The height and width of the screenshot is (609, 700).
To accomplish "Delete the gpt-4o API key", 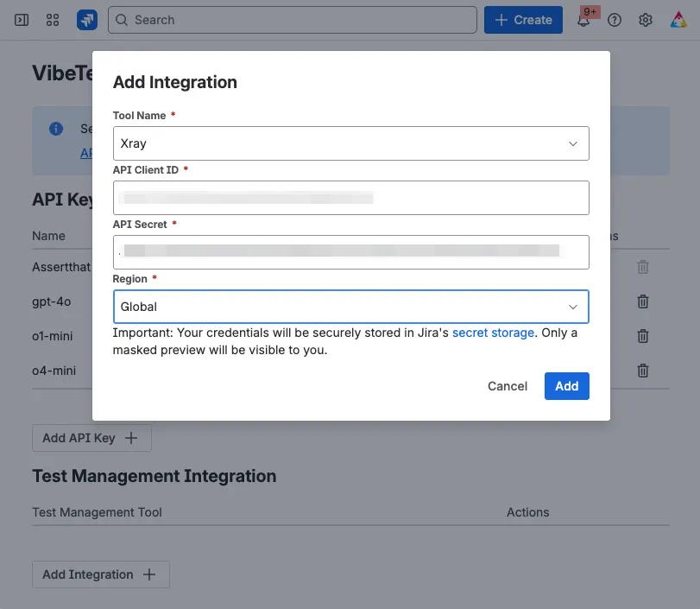I will 643,301.
